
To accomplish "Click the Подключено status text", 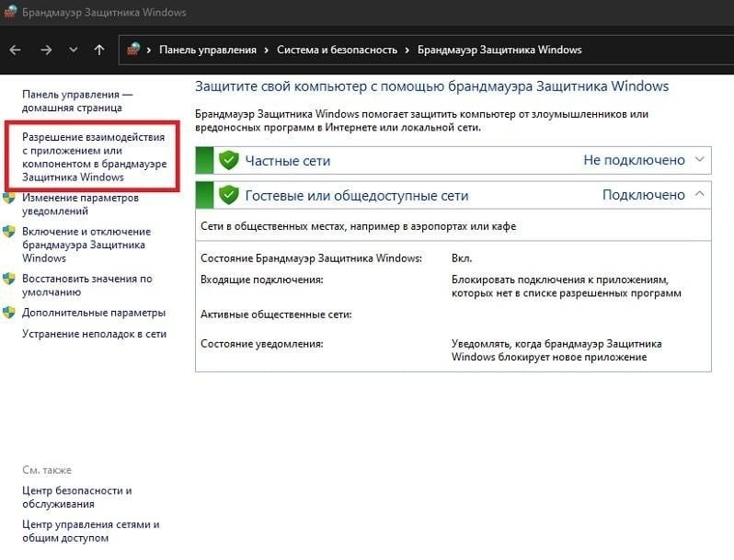I will (644, 195).
